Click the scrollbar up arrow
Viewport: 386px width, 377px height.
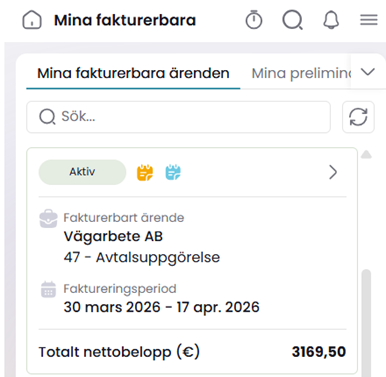366,154
